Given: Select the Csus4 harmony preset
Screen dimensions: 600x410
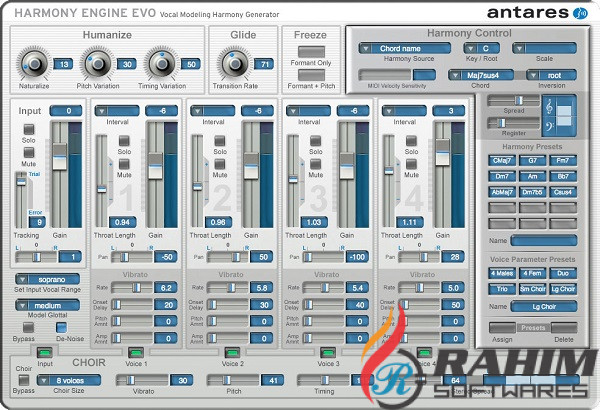Looking at the screenshot, I should pyautogui.click(x=563, y=192).
